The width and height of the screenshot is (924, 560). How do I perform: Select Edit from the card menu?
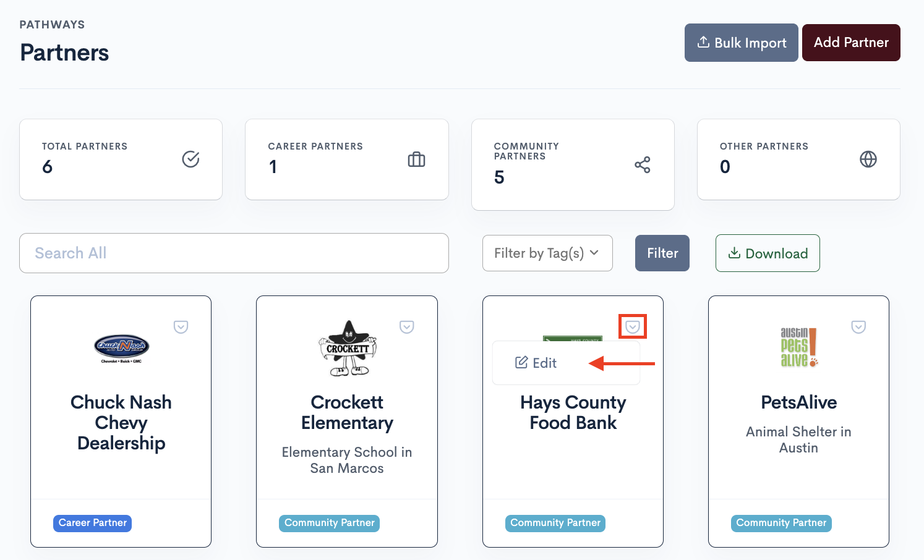click(x=536, y=363)
